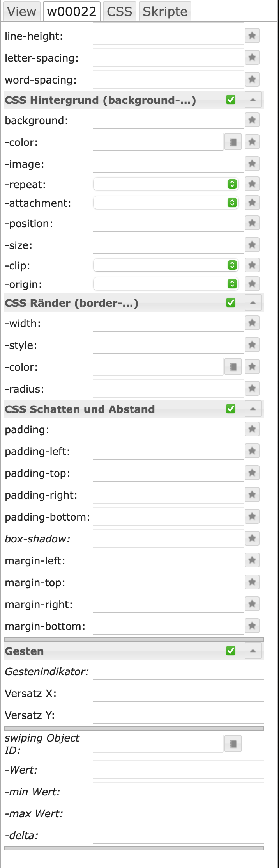Open the background -repeat dropdown

click(166, 184)
